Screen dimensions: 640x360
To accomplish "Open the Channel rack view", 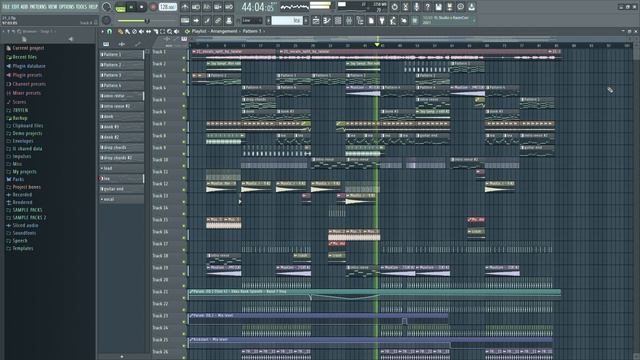I will [338, 20].
